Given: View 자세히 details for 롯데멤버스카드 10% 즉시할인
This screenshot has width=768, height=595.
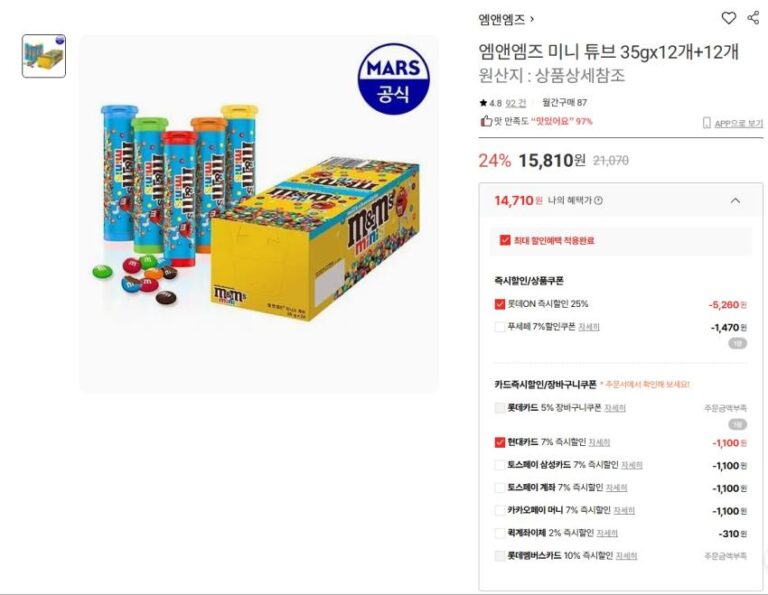Looking at the screenshot, I should 626,556.
